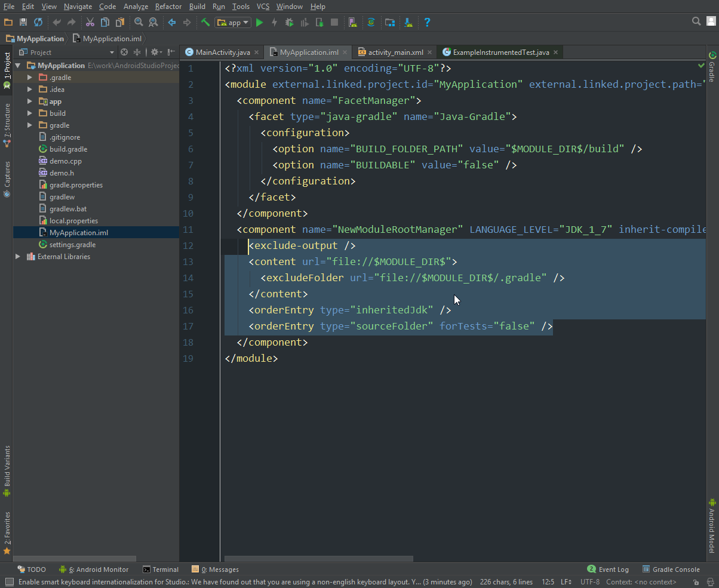Image resolution: width=719 pixels, height=588 pixels.
Task: Open the Event Log panel
Action: [608, 569]
